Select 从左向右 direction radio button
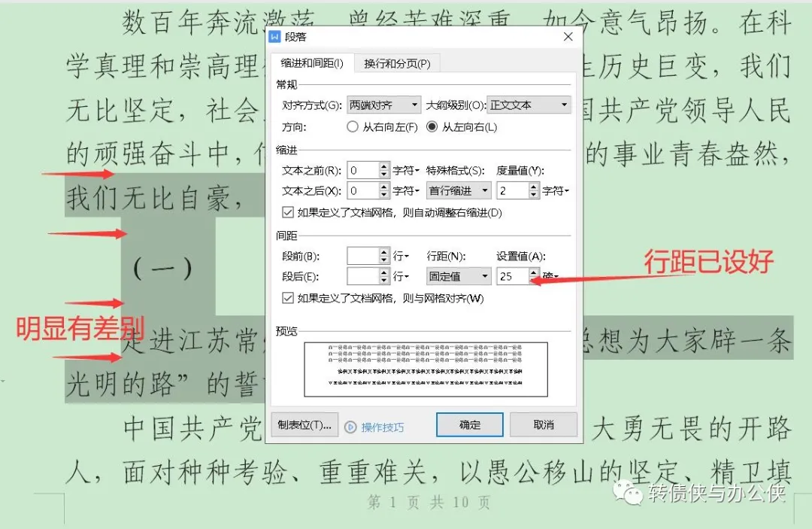 (432, 127)
